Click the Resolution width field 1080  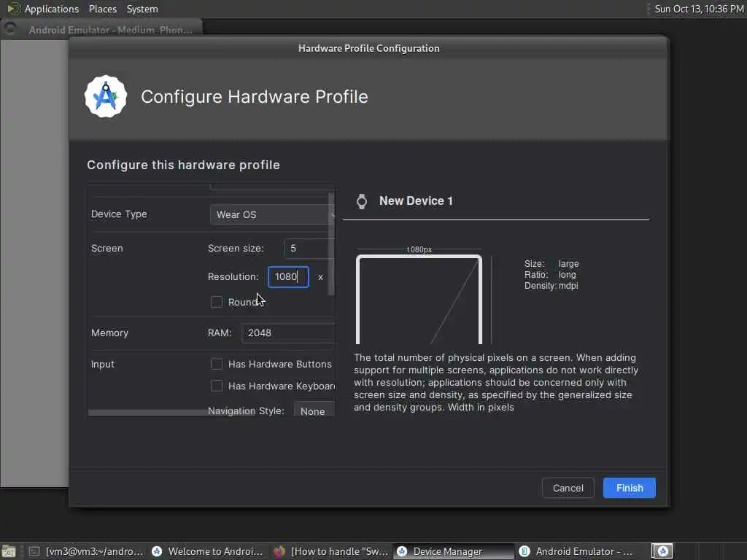click(x=288, y=277)
